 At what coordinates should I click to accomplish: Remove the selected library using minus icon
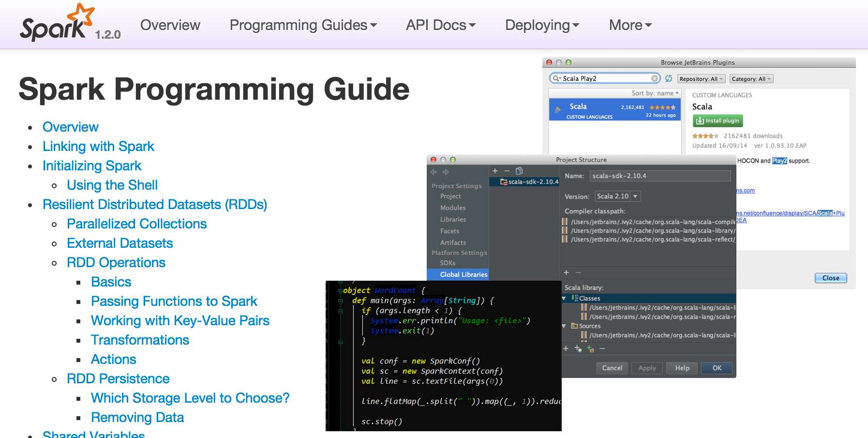(507, 170)
